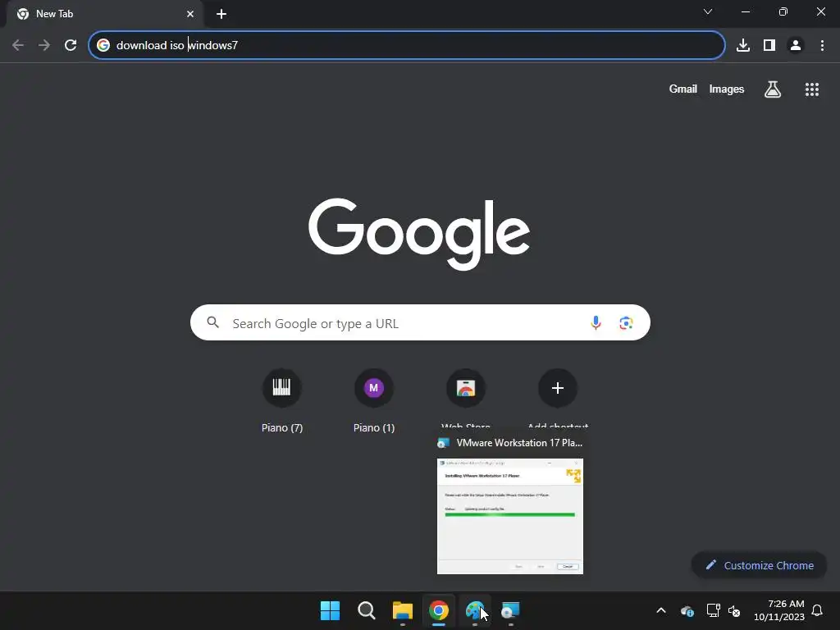840x630 pixels.
Task: Click the muted volume tray icon
Action: click(734, 610)
